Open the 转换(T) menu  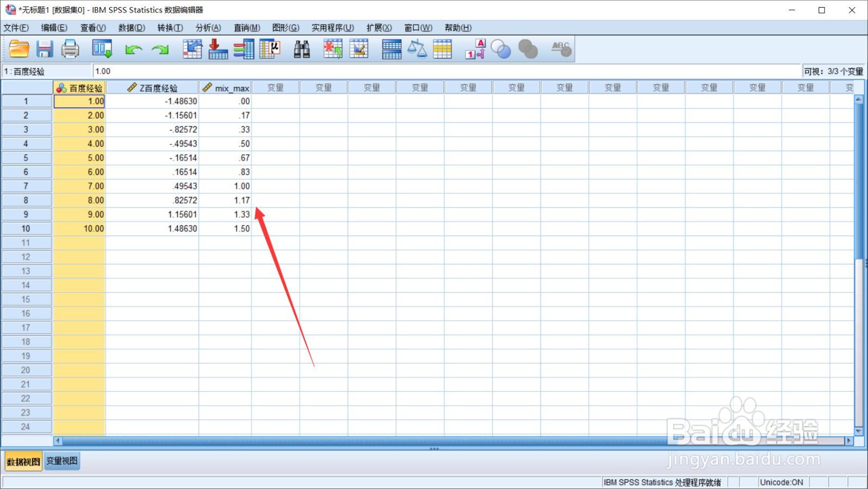[170, 28]
